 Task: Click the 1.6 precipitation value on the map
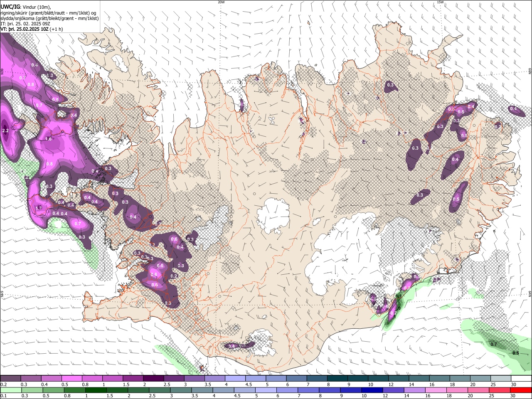click(x=48, y=139)
